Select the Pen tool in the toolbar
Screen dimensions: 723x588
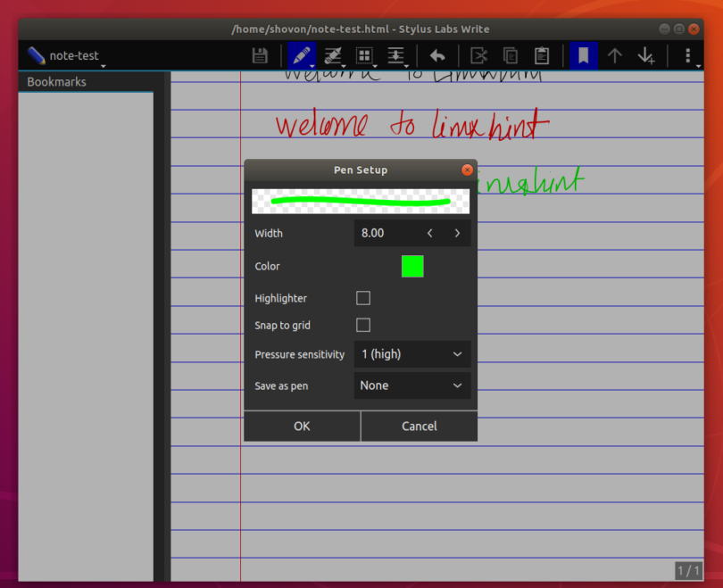301,55
